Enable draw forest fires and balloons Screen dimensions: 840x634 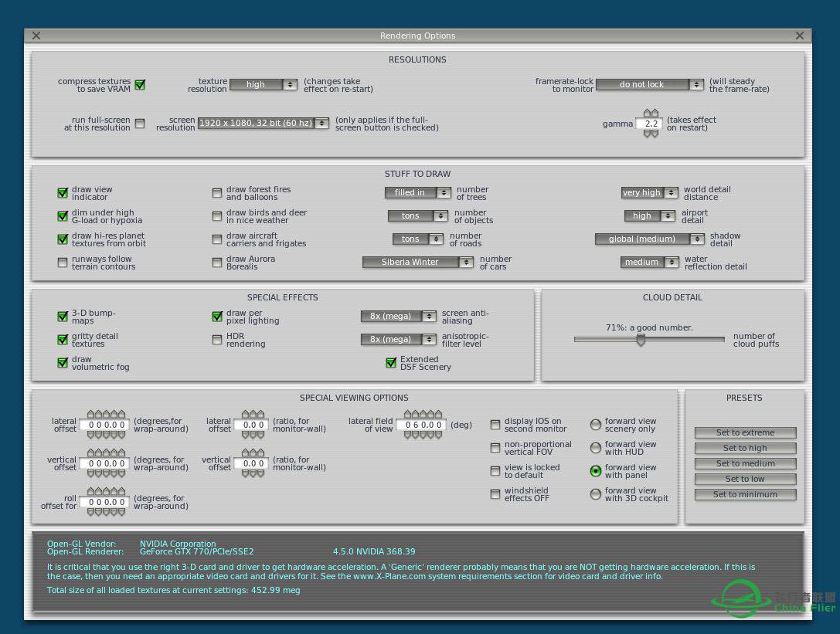217,193
